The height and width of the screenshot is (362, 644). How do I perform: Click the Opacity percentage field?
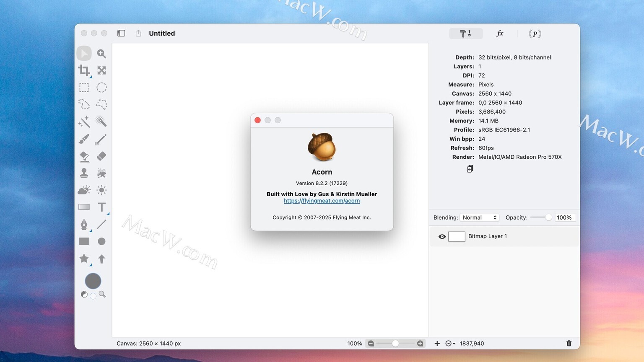[564, 217]
